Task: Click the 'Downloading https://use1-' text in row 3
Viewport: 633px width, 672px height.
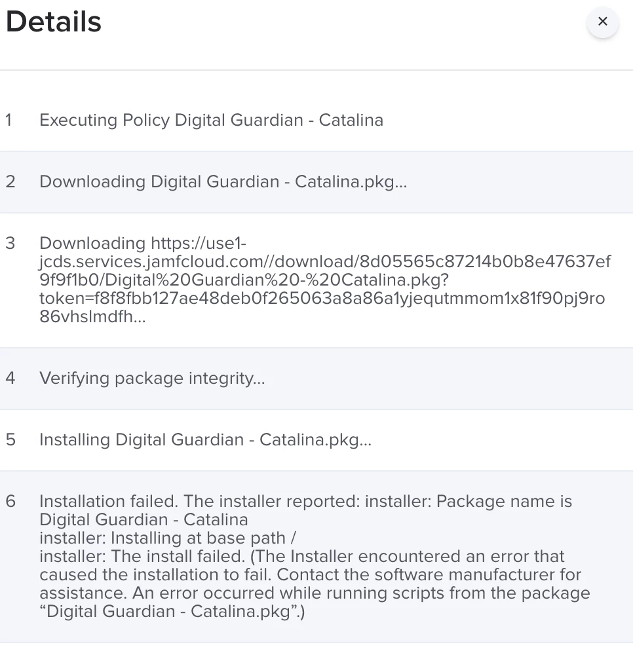Action: coord(143,244)
